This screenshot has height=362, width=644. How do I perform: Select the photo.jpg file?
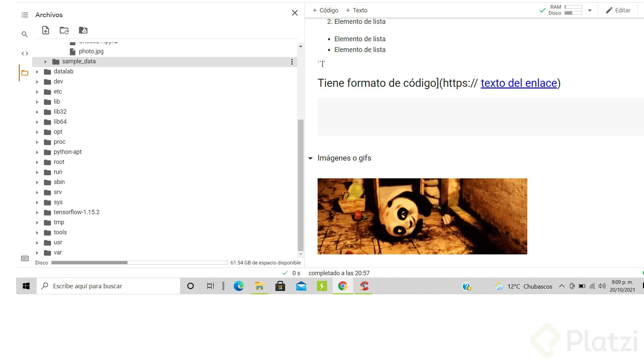click(91, 51)
